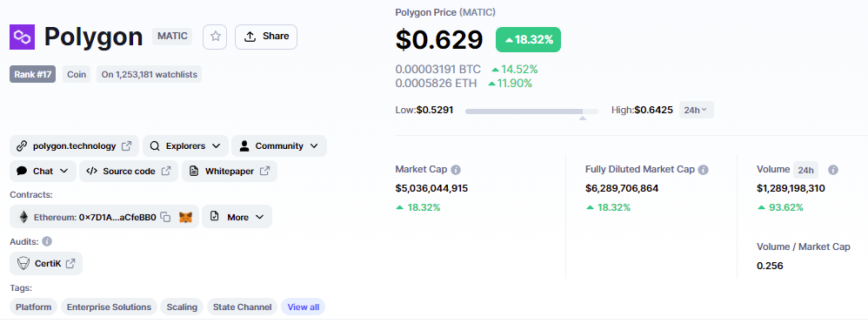Click the State Channel tag
Screen dimensions: 868x331
tap(242, 307)
